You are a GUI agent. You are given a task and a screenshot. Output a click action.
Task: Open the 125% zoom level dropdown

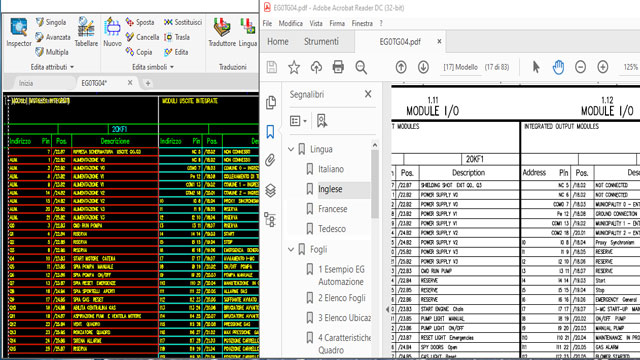click(x=631, y=67)
